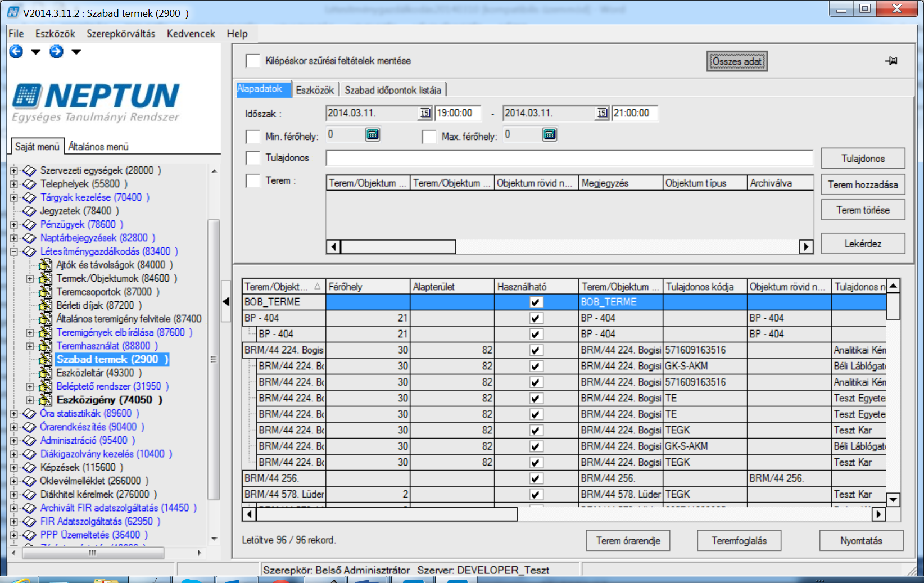This screenshot has width=924, height=583.
Task: Click the Eszközleltár item icon
Action: click(x=46, y=373)
